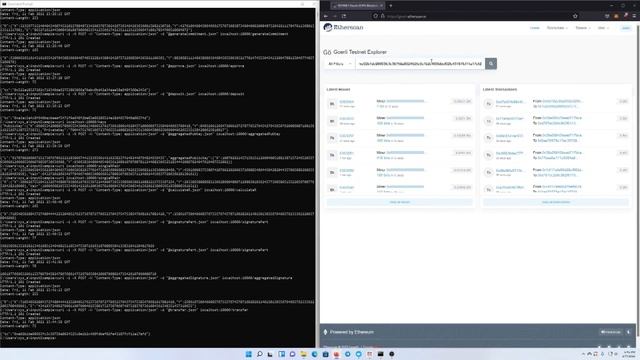Open the first transaction hash in Latest Transactions
This screenshot has height=360, width=640.
(510, 102)
